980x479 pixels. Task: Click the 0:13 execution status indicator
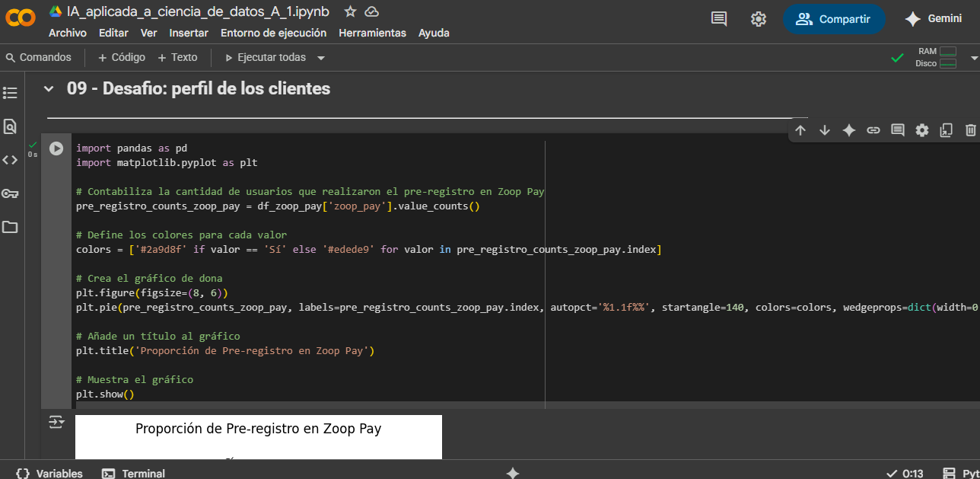tap(905, 473)
